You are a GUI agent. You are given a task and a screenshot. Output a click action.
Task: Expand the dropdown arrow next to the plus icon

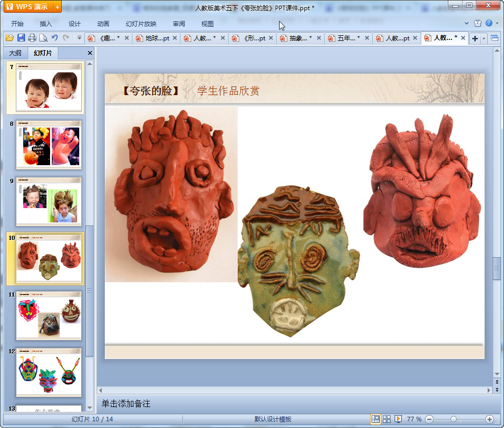pyautogui.click(x=484, y=39)
